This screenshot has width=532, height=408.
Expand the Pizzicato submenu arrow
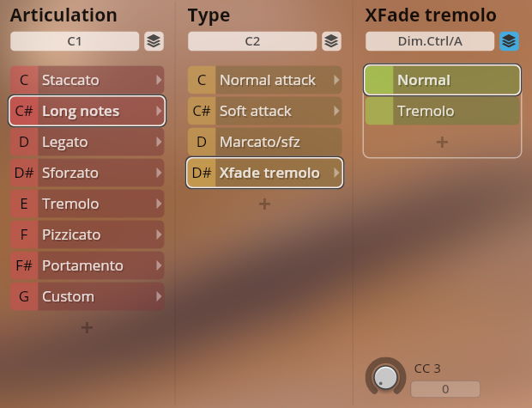(x=158, y=234)
